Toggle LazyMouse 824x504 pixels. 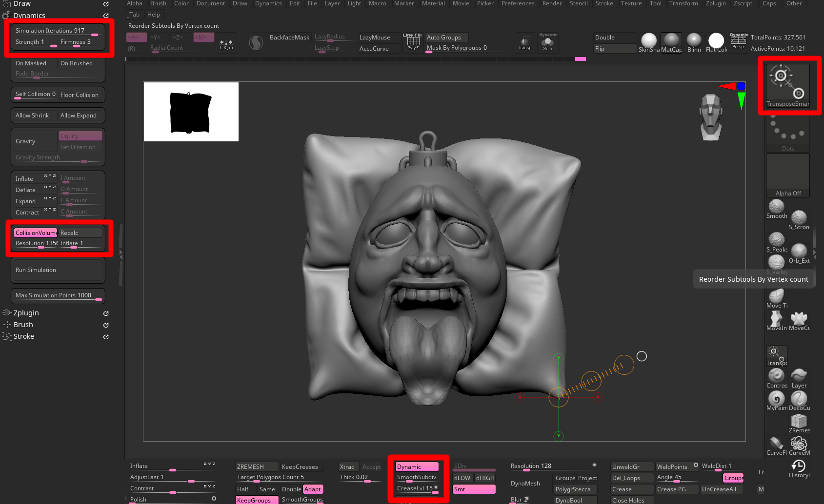(380, 38)
